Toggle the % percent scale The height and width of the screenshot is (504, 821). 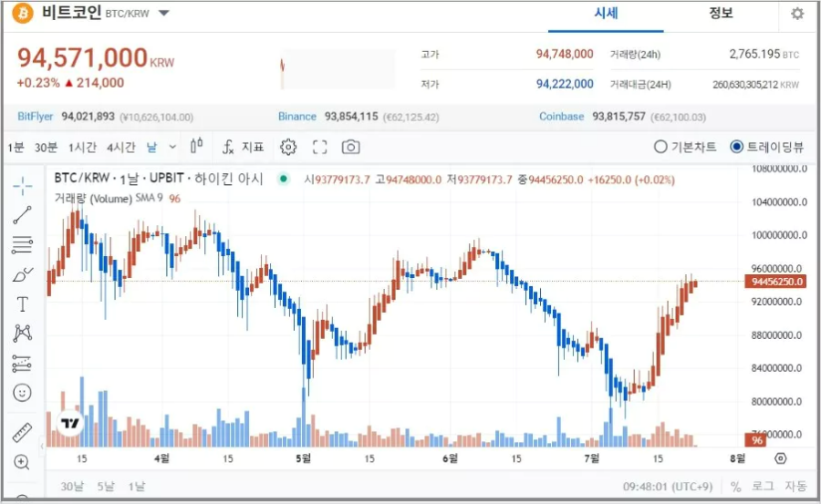(x=735, y=488)
